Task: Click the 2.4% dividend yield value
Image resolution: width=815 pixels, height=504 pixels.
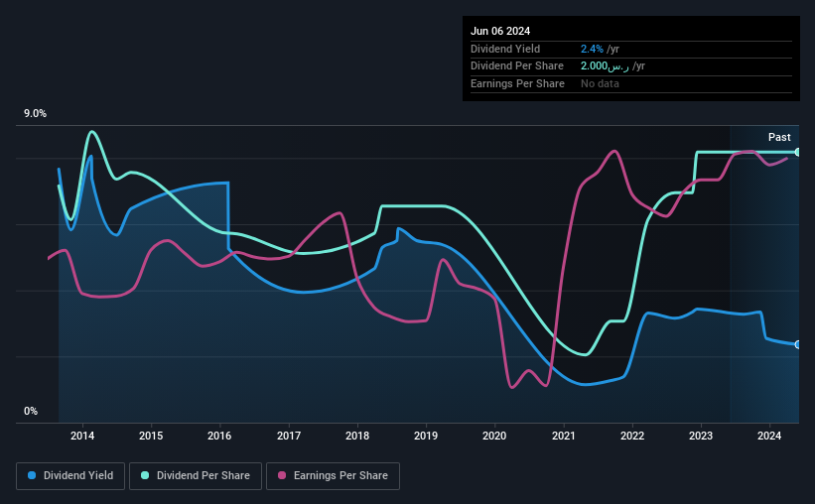Action: tap(592, 49)
